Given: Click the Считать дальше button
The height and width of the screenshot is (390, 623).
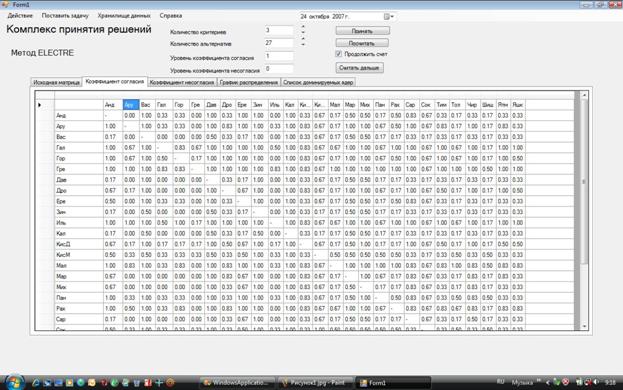Looking at the screenshot, I should point(359,68).
